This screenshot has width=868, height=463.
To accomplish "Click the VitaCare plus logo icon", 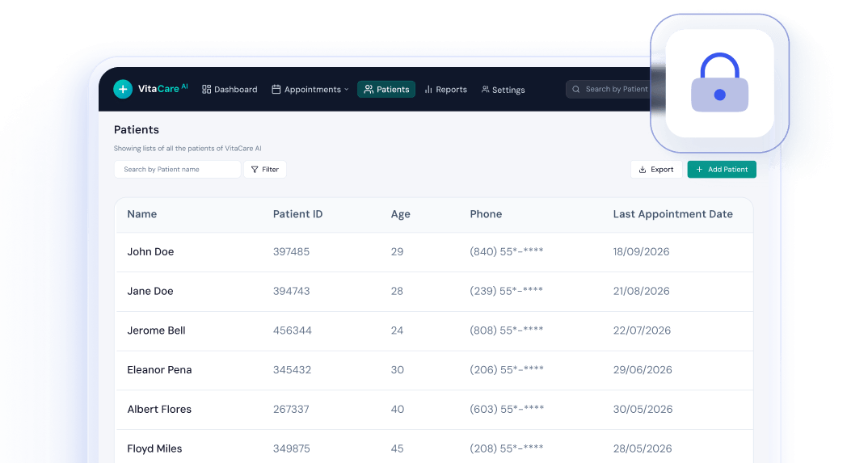I will coord(123,89).
